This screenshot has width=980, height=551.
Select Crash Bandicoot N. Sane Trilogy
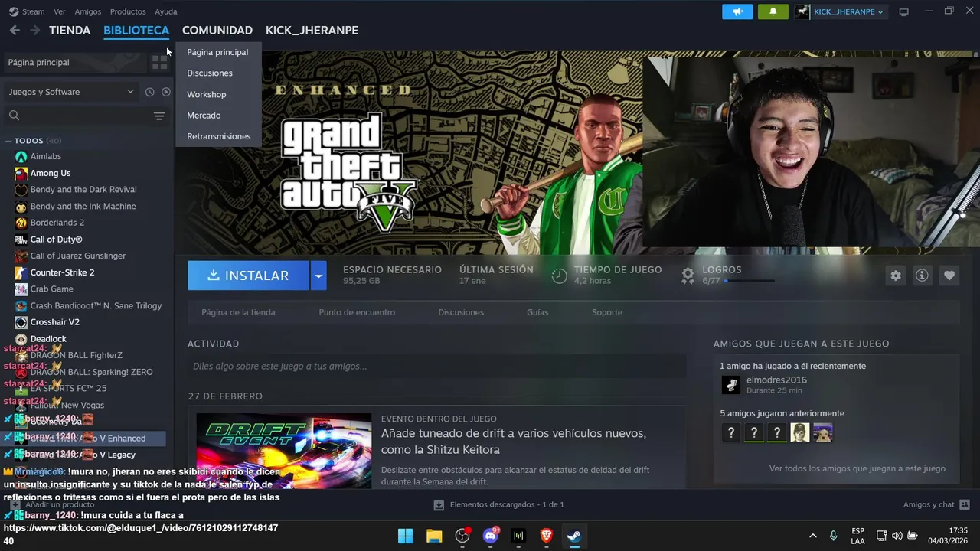(x=96, y=306)
